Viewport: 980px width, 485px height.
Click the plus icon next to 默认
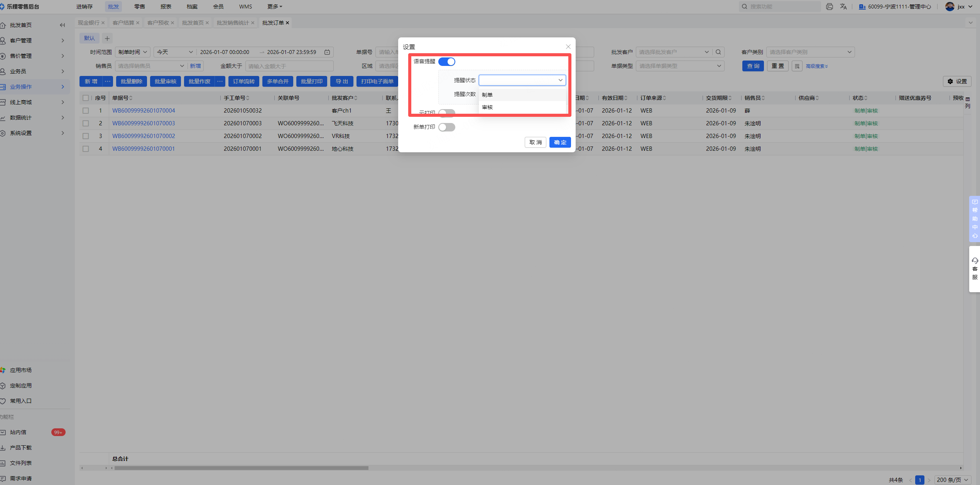107,38
